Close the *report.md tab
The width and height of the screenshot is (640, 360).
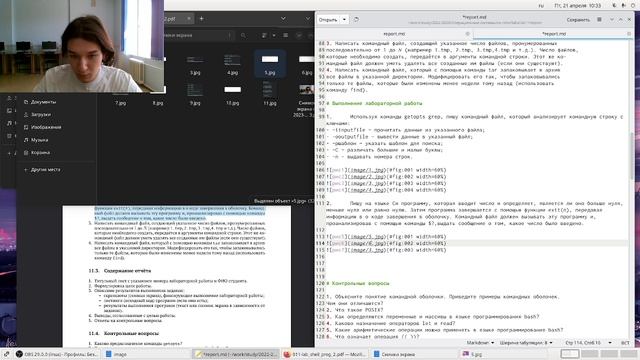(x=629, y=34)
